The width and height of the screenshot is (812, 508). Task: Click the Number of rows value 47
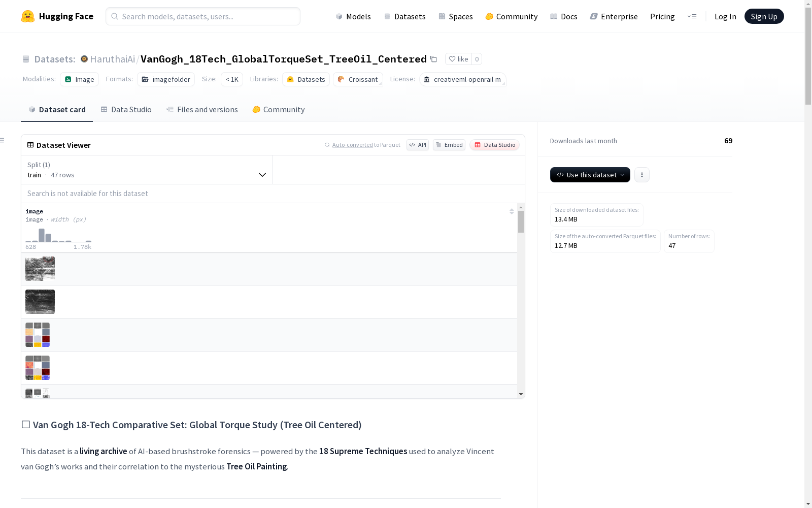(672, 246)
